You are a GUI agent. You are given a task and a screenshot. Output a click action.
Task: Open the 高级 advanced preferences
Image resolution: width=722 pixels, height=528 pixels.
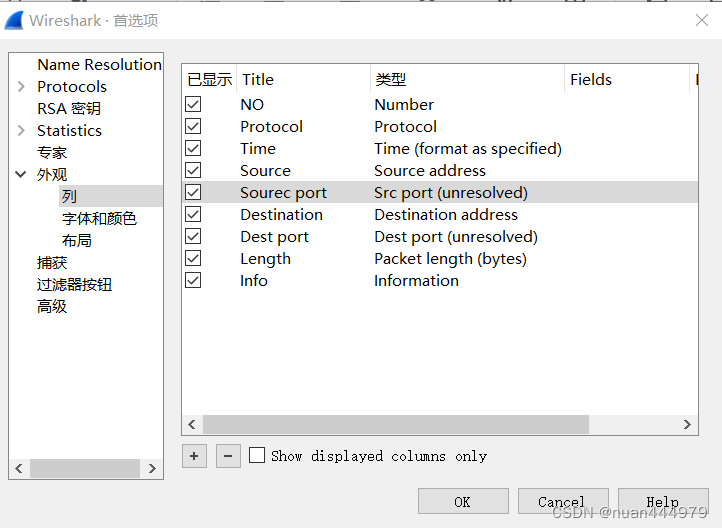point(52,306)
